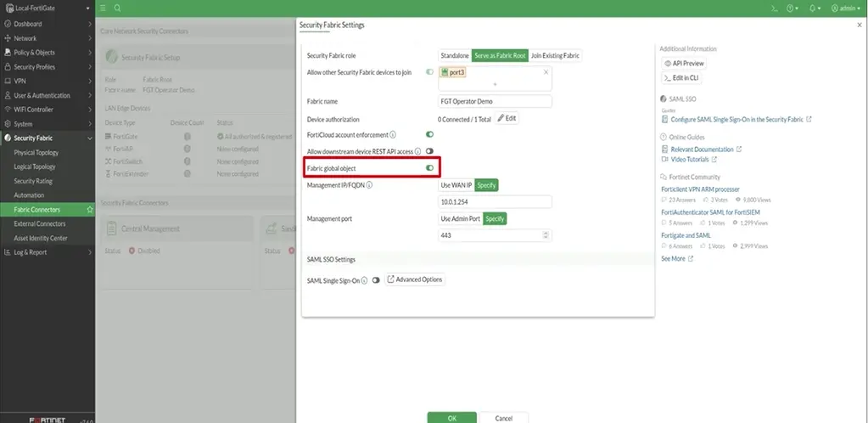The width and height of the screenshot is (868, 423).
Task: Click the Fabric Connectors favorite star
Action: pos(90,210)
